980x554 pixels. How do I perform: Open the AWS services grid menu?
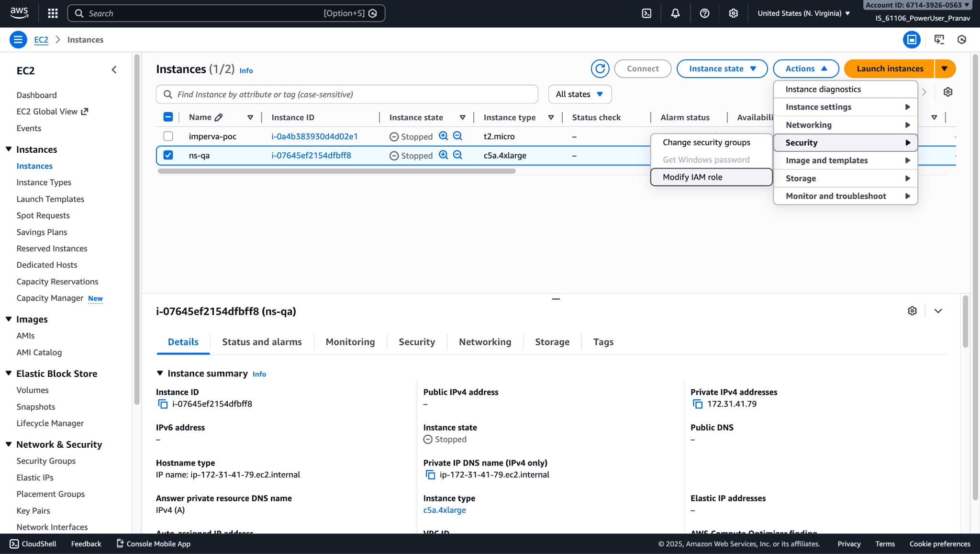click(x=53, y=13)
